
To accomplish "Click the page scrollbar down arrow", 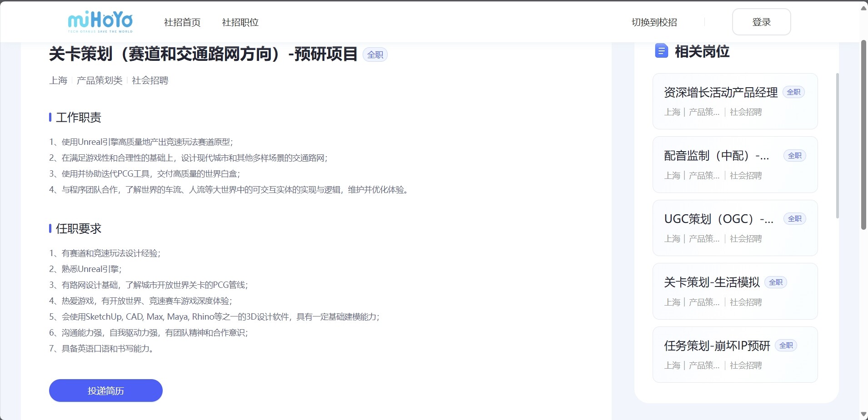I will coord(863,414).
